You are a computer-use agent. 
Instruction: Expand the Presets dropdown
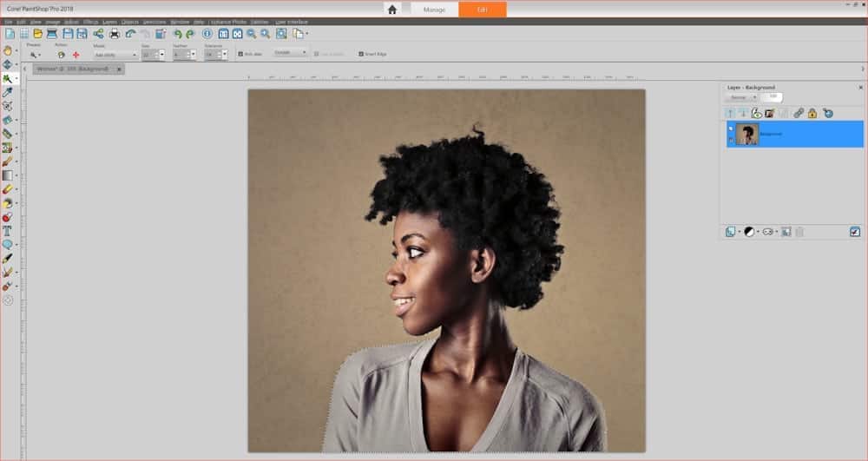(35, 55)
